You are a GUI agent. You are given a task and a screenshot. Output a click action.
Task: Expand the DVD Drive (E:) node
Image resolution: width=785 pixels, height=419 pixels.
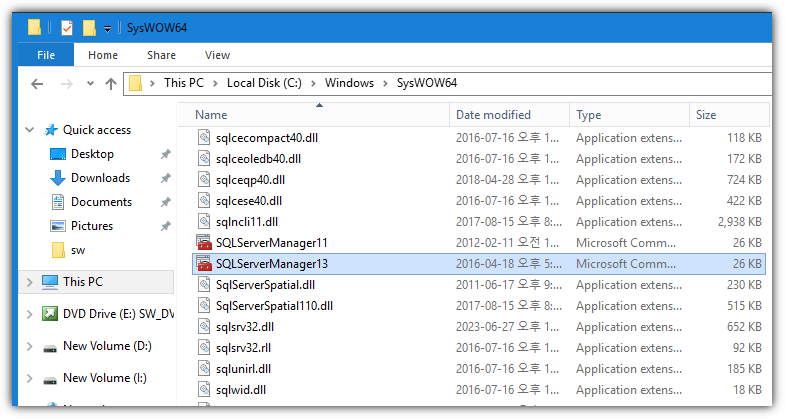[x=30, y=314]
